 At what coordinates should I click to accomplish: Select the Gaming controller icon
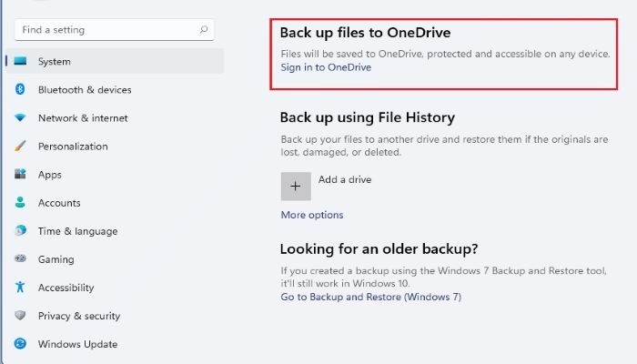pos(20,259)
